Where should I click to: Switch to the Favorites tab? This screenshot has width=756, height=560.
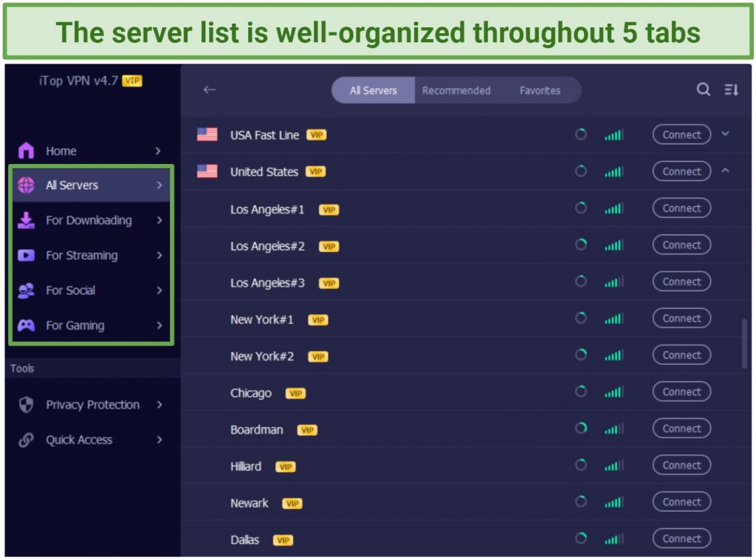(x=540, y=90)
